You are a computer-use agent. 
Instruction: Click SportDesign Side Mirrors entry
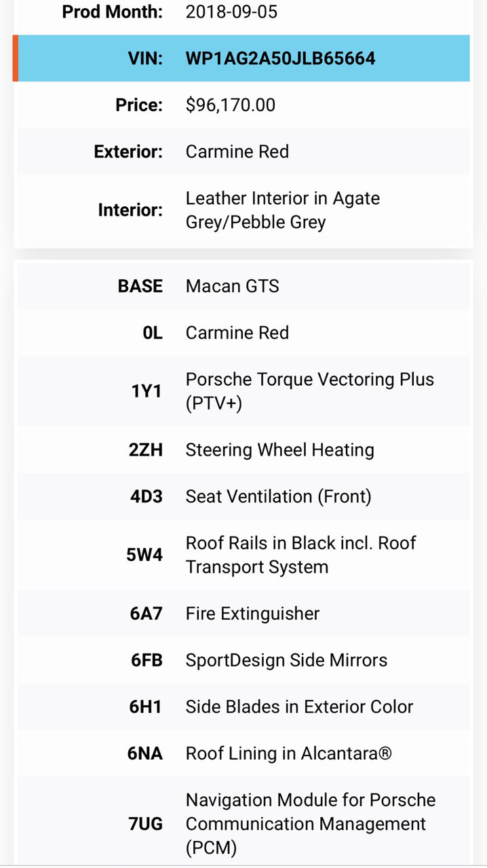[286, 660]
